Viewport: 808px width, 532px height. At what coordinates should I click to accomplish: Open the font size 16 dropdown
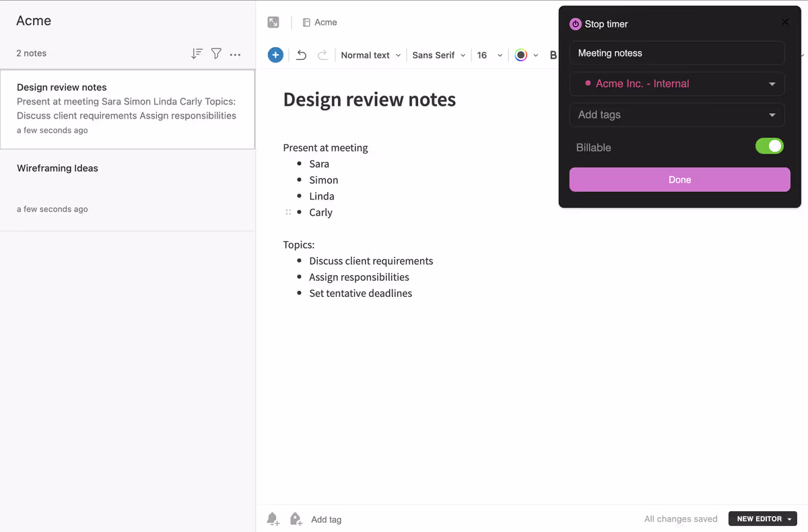[490, 55]
